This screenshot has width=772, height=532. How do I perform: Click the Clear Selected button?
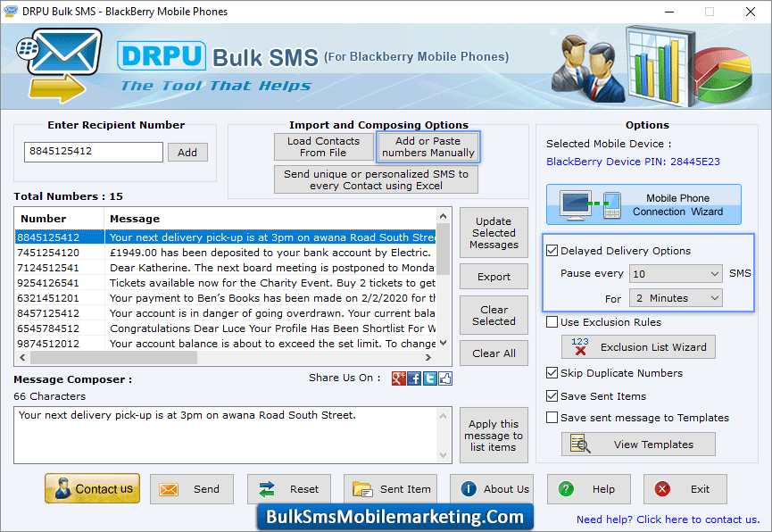494,315
